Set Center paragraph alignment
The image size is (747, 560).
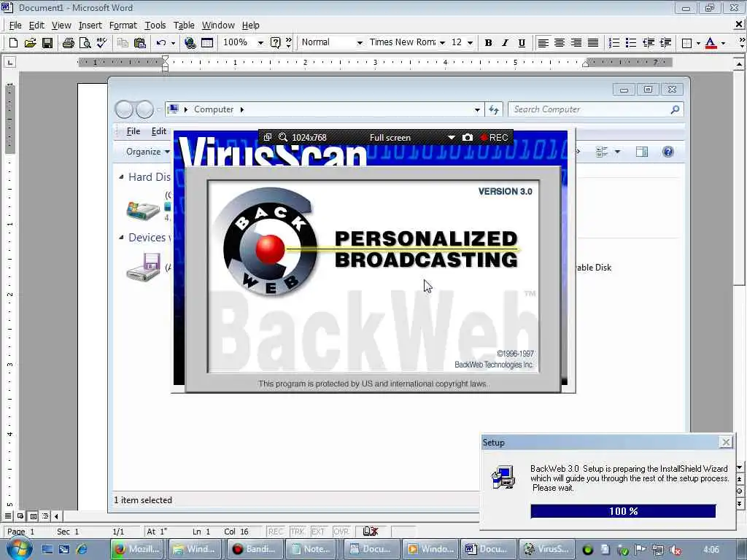560,43
